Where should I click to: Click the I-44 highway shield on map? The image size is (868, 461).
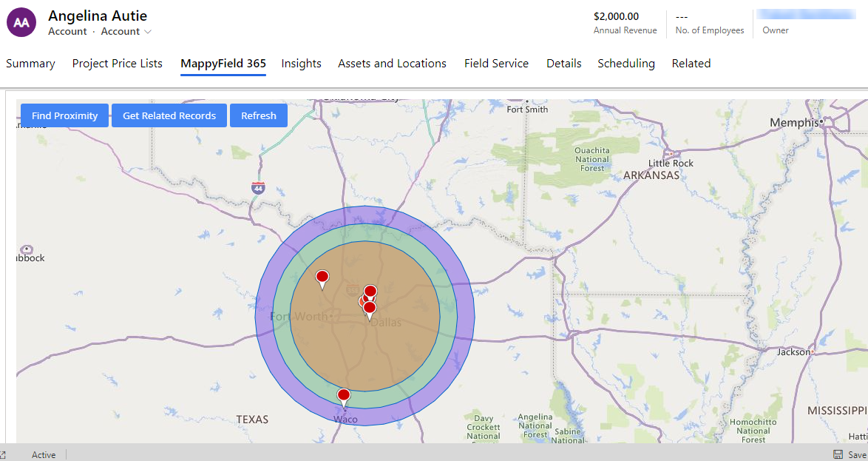pyautogui.click(x=257, y=188)
